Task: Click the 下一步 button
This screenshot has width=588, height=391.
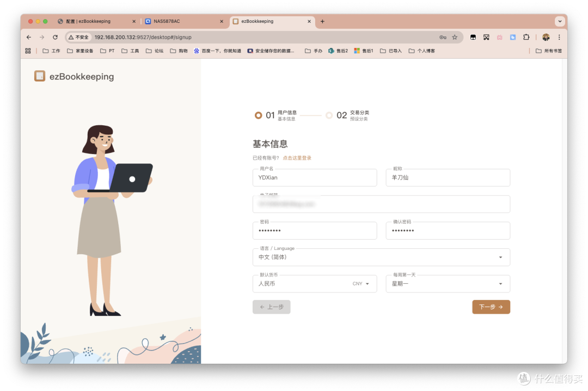Action: [x=491, y=307]
